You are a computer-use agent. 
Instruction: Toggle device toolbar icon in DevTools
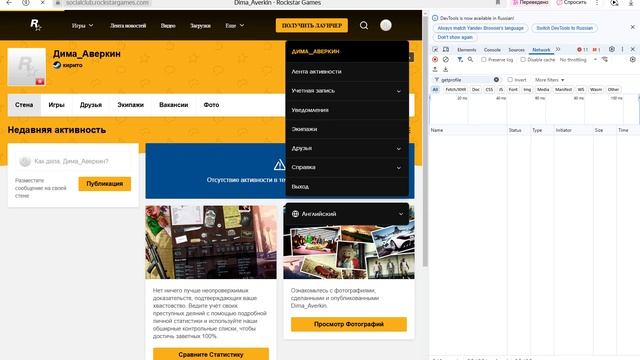click(446, 49)
